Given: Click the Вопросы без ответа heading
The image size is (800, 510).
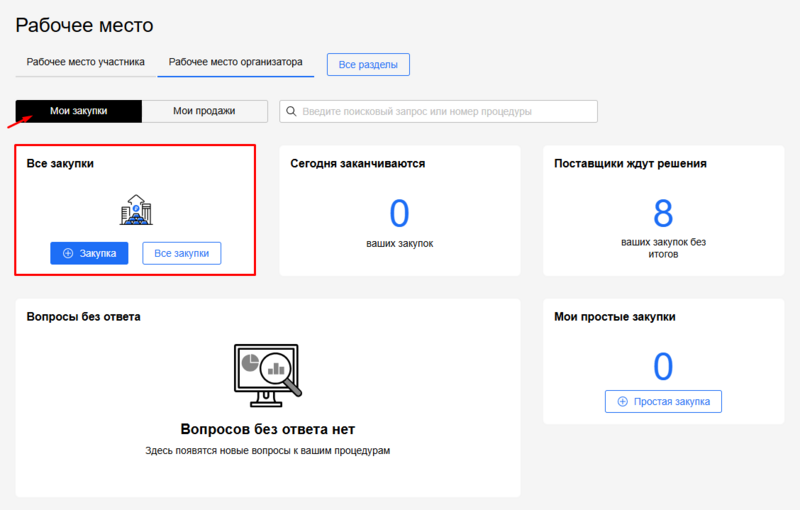Looking at the screenshot, I should point(84,317).
